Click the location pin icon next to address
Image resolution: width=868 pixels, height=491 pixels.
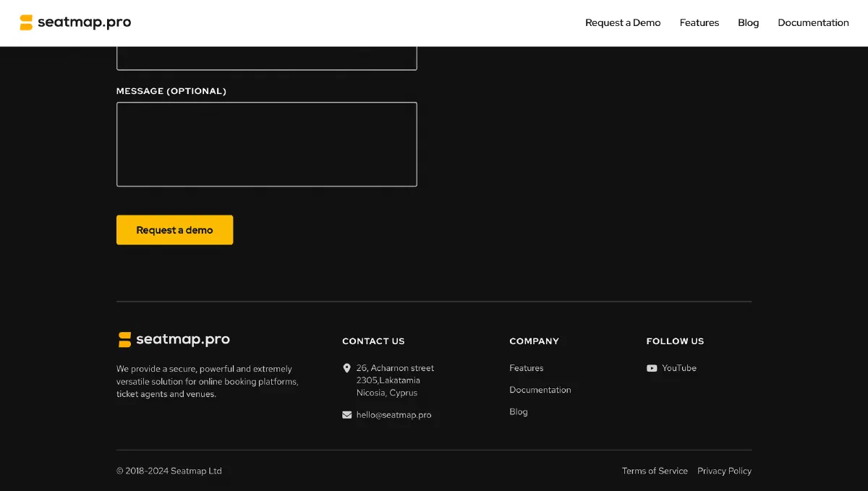coord(348,367)
